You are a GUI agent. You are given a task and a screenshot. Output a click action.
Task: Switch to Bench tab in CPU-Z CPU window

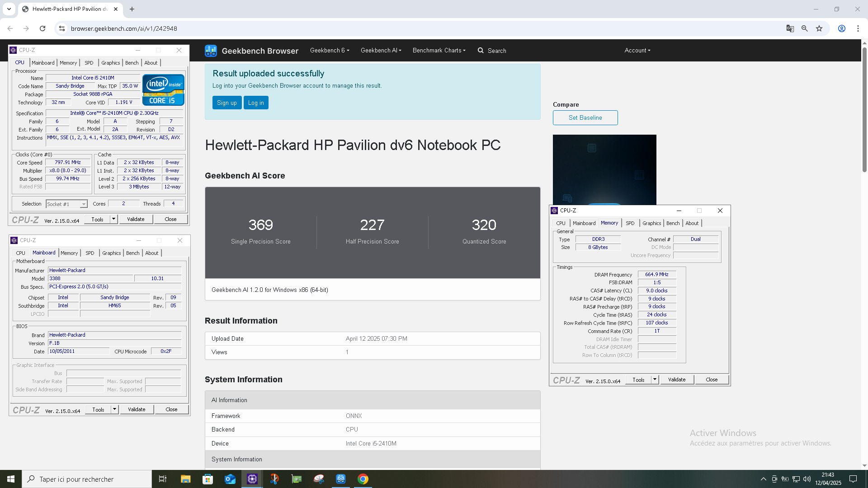point(132,63)
